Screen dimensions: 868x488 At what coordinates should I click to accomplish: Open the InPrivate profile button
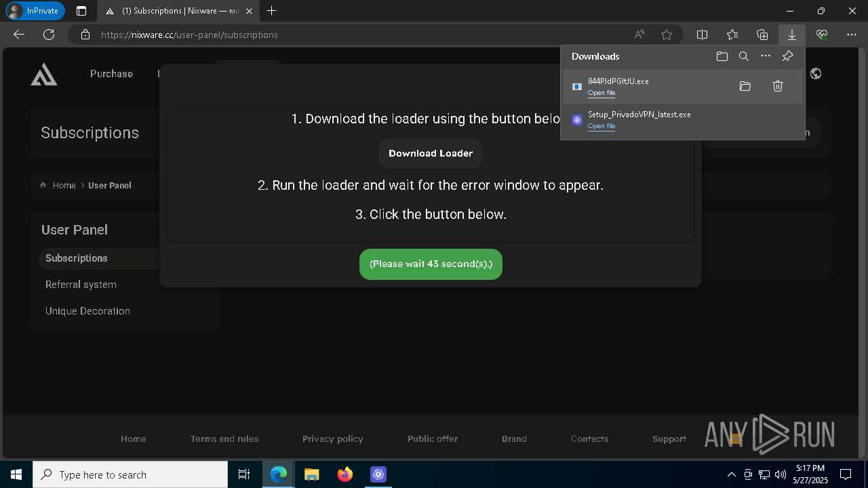coord(35,11)
